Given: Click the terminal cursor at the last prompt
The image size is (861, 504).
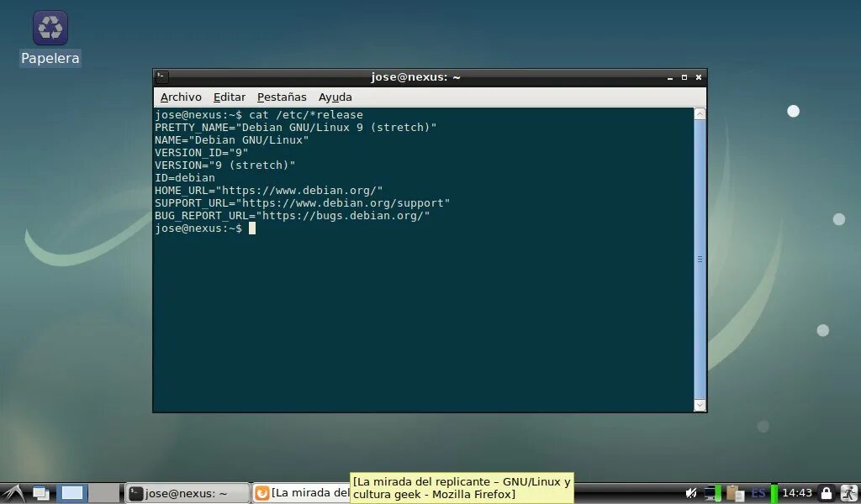Looking at the screenshot, I should pos(252,228).
